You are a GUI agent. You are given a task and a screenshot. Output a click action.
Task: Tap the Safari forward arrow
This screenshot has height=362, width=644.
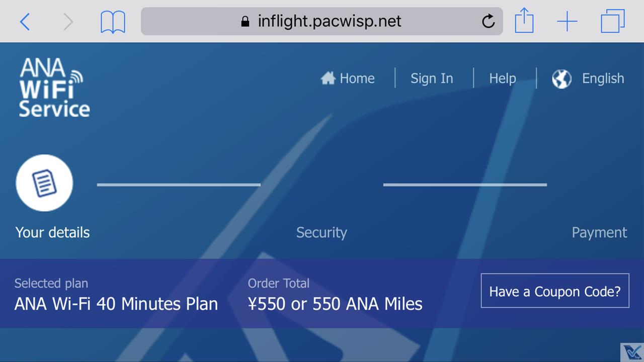coord(68,22)
